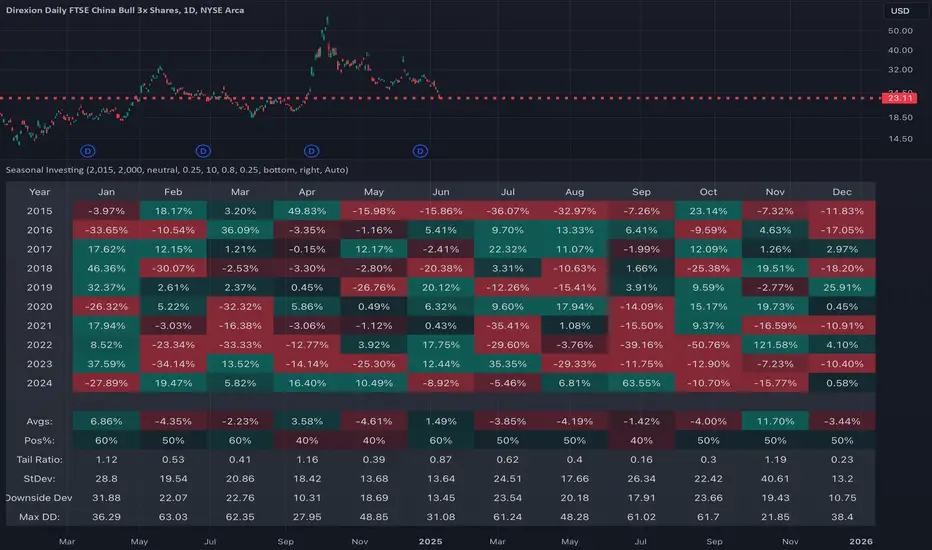Click the 40% Pos% cell under Sep
The width and height of the screenshot is (932, 550).
click(641, 441)
